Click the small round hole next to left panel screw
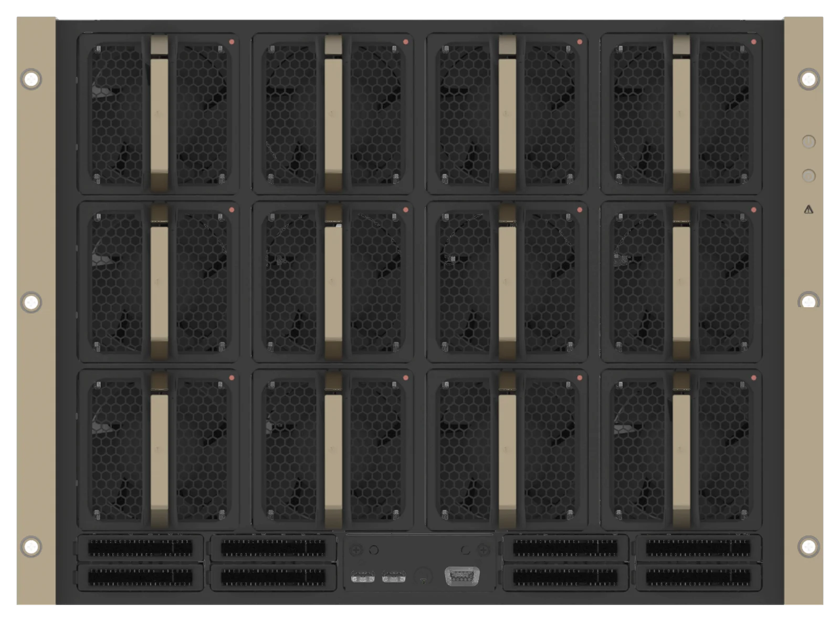Screen dimensions: 840x621 point(374,550)
